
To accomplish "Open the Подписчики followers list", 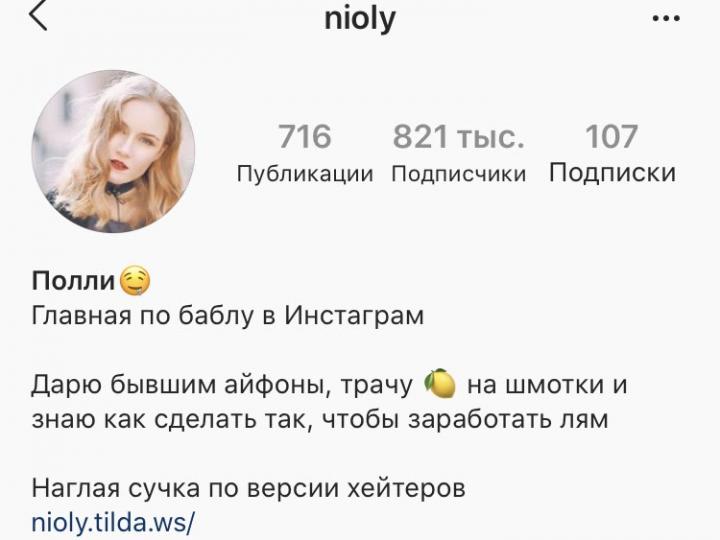I will pos(458,174).
